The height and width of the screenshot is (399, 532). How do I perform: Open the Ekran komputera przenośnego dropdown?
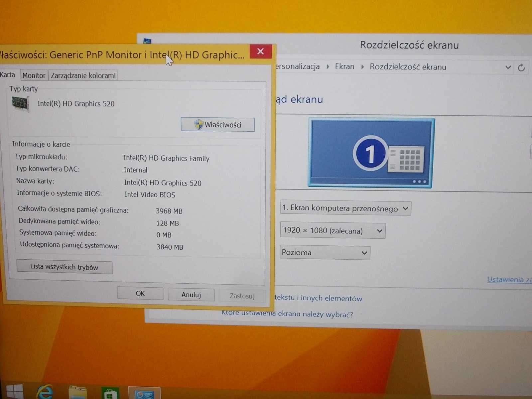point(346,208)
